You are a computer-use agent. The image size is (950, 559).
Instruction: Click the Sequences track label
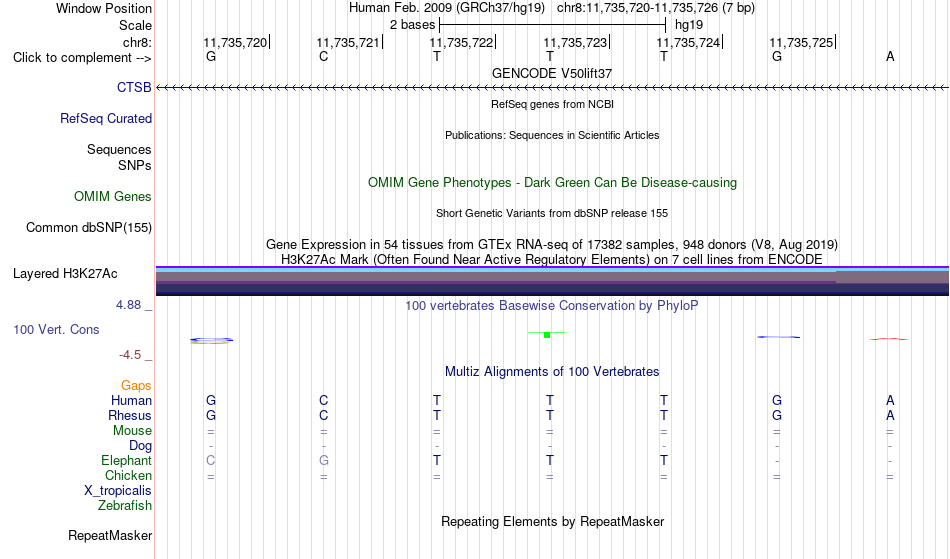point(119,150)
